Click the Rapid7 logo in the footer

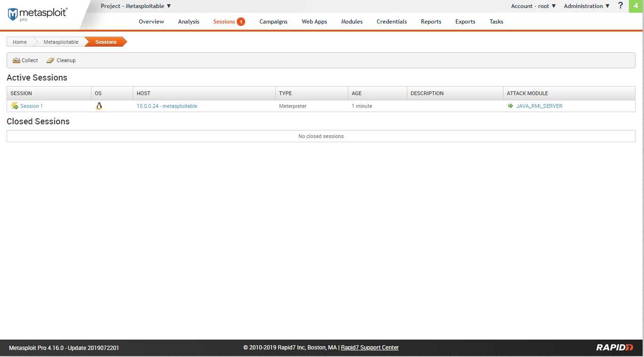615,348
